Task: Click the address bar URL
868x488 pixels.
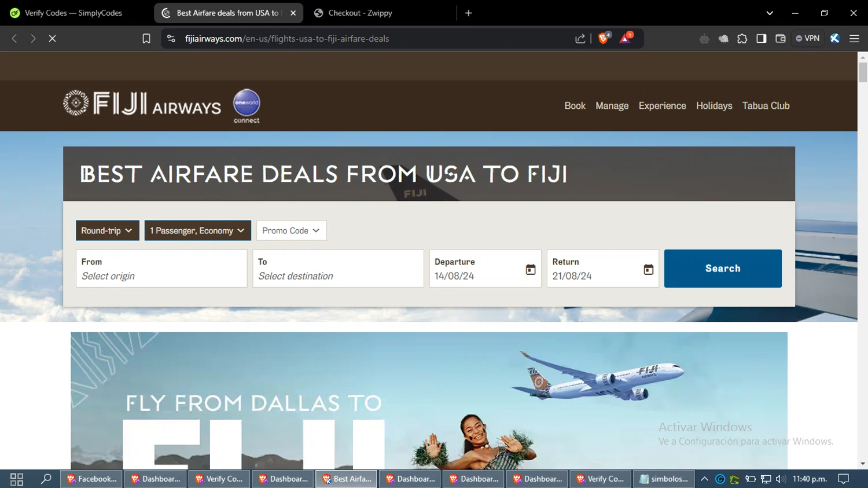Action: (x=287, y=39)
